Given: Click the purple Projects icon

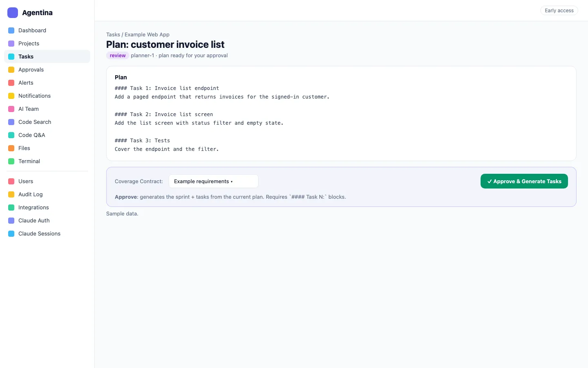Looking at the screenshot, I should (11, 44).
